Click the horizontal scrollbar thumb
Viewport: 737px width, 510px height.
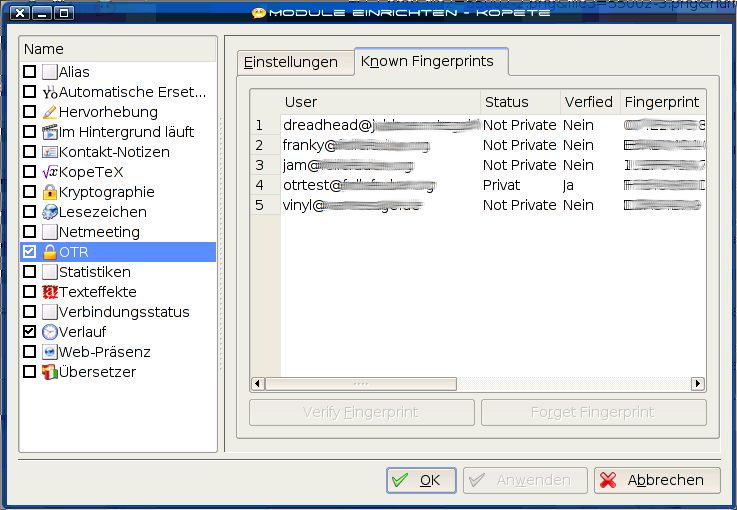(361, 384)
